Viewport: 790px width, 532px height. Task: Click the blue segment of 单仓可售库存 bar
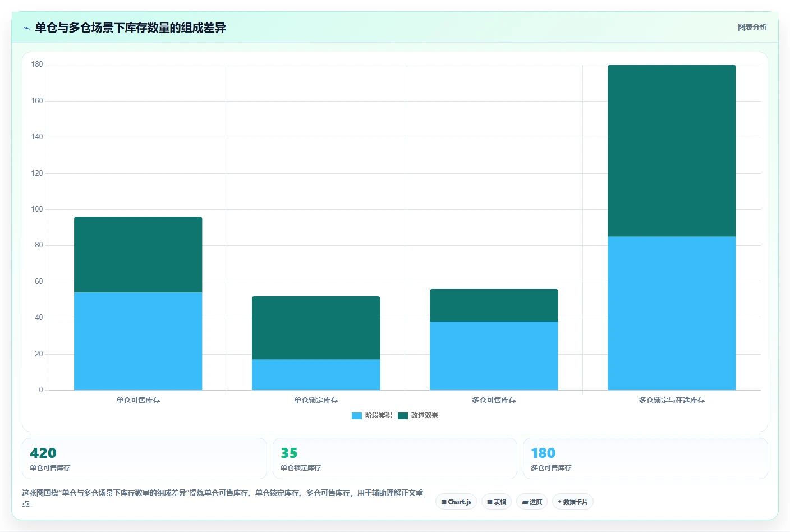pos(138,341)
